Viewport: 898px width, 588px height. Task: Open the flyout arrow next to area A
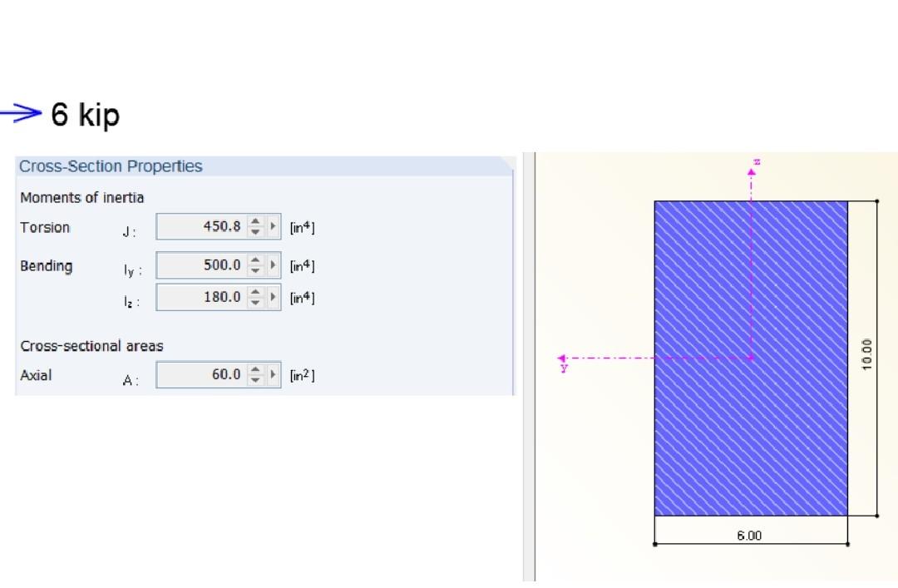[272, 374]
